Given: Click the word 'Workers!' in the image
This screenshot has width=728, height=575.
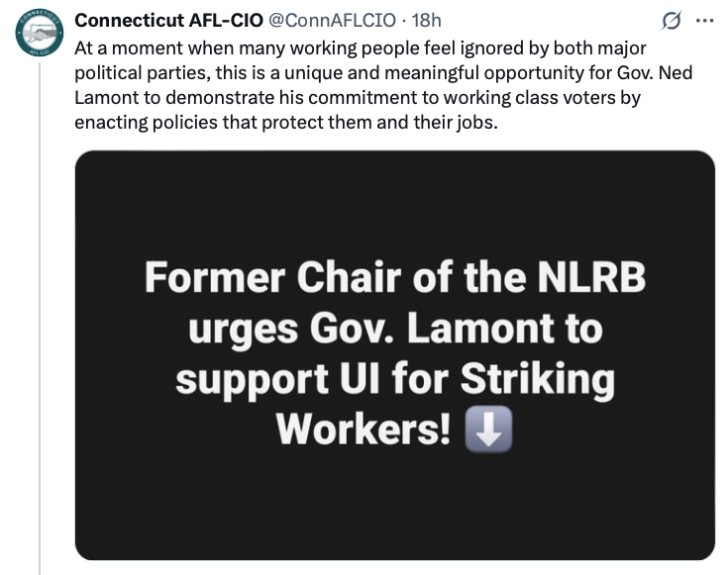Looking at the screenshot, I should [x=364, y=429].
